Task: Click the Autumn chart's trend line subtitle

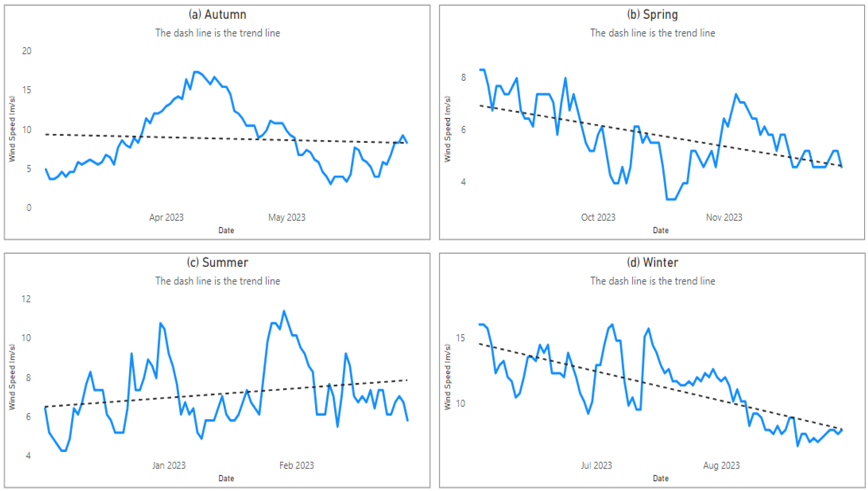Action: [x=217, y=33]
